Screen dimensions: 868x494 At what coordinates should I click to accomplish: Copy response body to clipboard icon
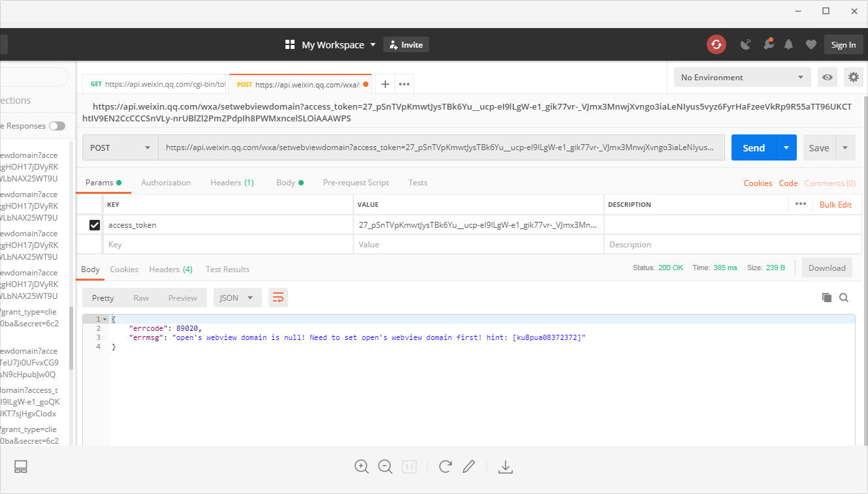(x=827, y=298)
